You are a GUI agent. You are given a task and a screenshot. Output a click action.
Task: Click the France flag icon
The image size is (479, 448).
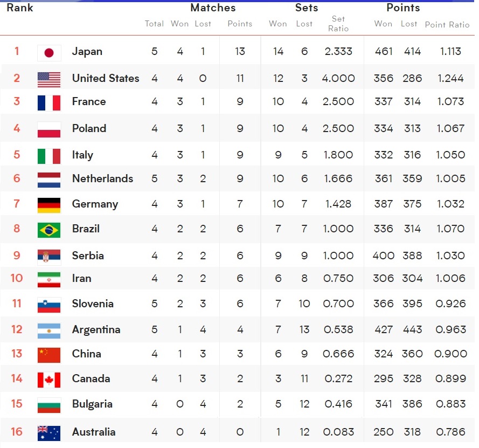point(49,102)
